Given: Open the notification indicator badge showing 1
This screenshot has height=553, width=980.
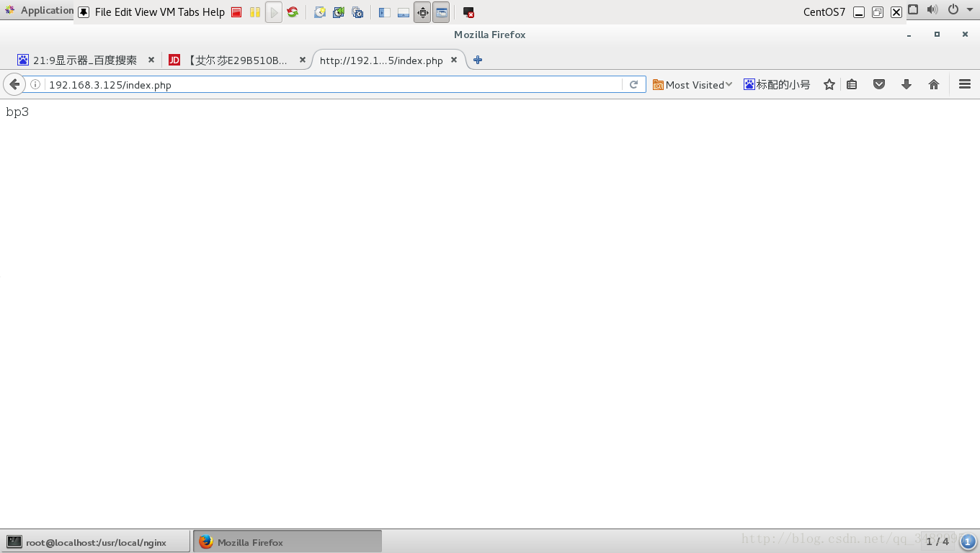Looking at the screenshot, I should (x=968, y=541).
